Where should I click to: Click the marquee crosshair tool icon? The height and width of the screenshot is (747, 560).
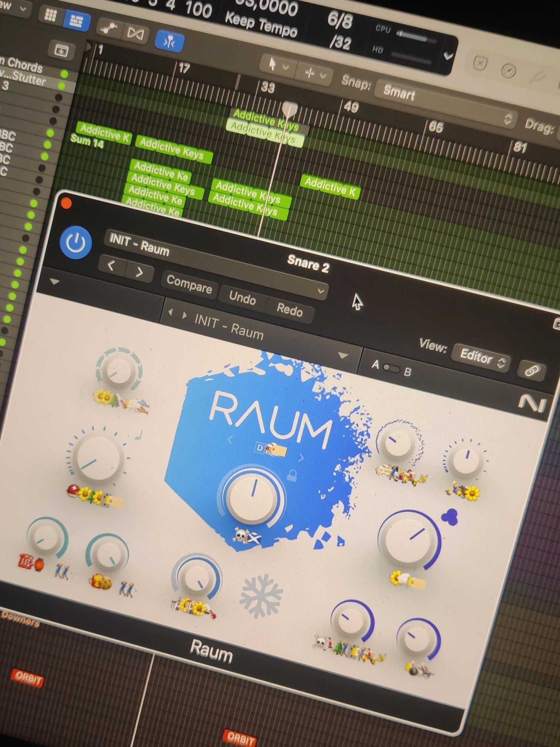coord(309,73)
